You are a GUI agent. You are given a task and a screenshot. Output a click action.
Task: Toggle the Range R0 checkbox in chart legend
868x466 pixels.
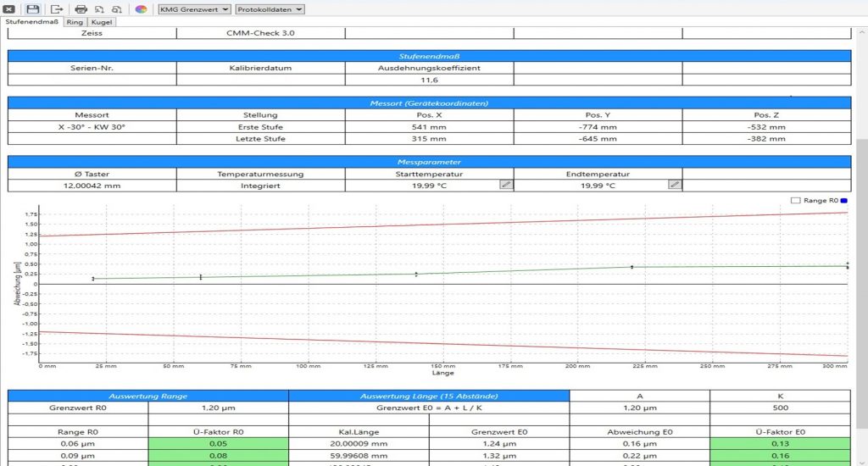[x=795, y=201]
